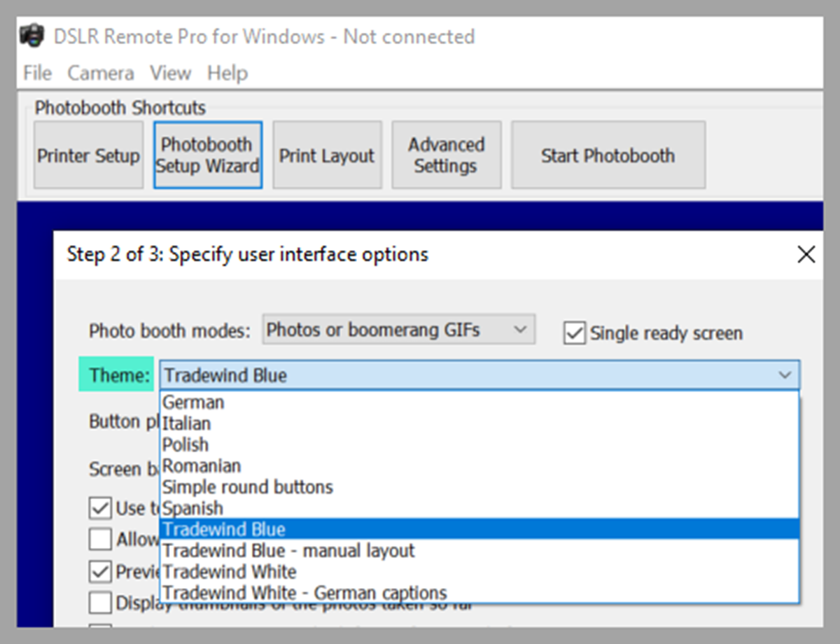
Task: Select highlighted Tradewind Blue option
Action: (479, 529)
